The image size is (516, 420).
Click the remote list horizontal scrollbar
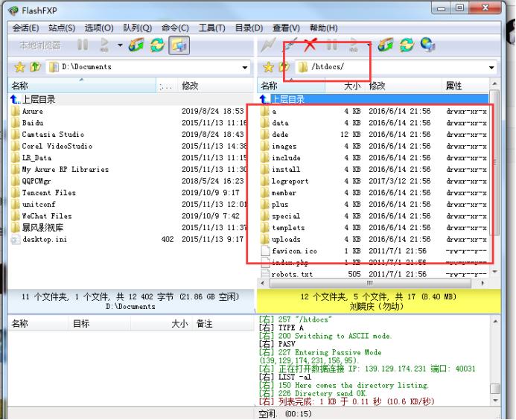[371, 283]
